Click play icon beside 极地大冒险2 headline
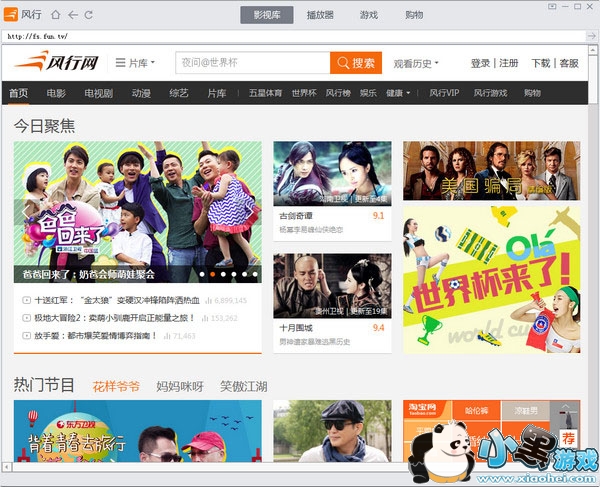Screen dimensions: 600x487 click(26, 318)
